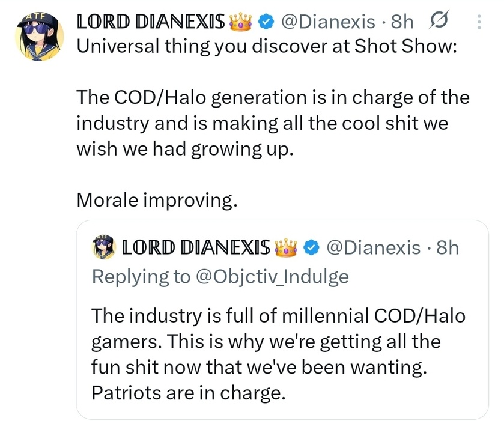Open the quoted tweet's 8h timestamp

point(447,247)
